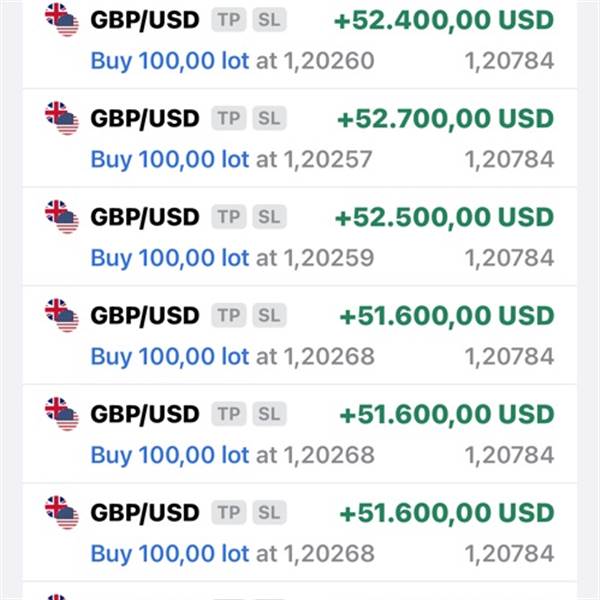
Task: Tap the GBP/USD flag icon on the +52.500,00 position
Action: 62,217
